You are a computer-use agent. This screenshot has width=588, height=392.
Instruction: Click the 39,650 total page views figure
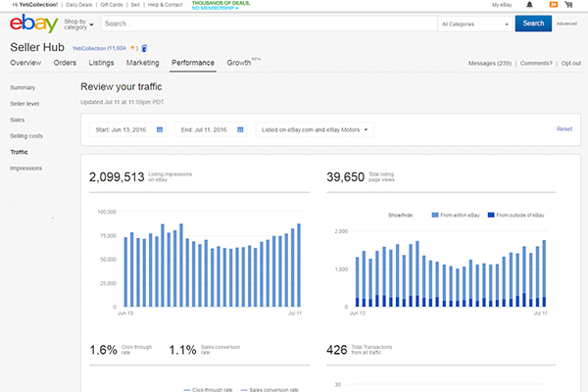[345, 177]
